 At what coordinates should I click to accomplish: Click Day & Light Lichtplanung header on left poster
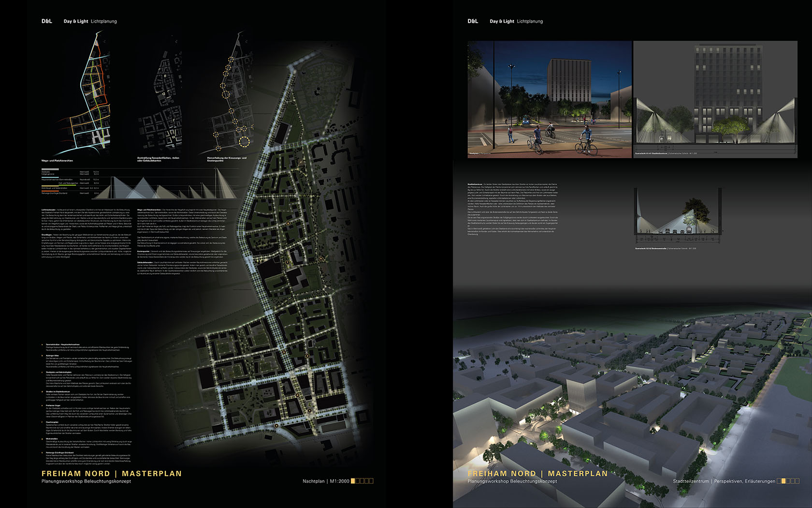click(x=90, y=21)
